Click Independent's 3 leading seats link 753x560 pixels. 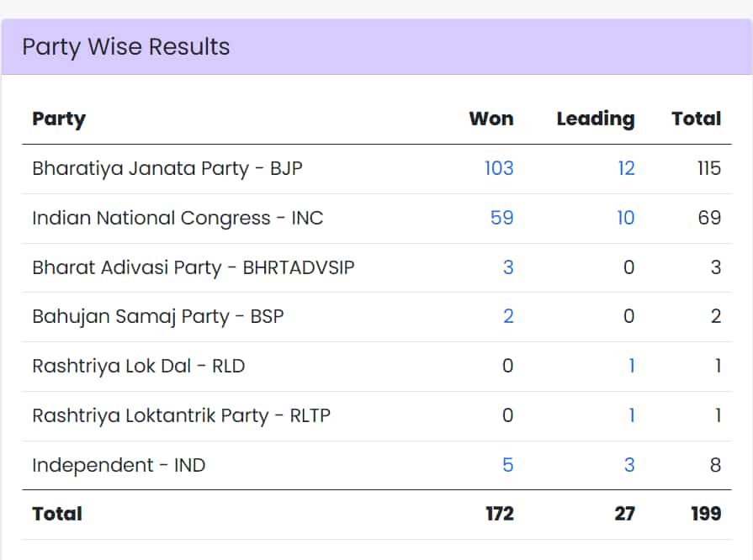click(629, 465)
